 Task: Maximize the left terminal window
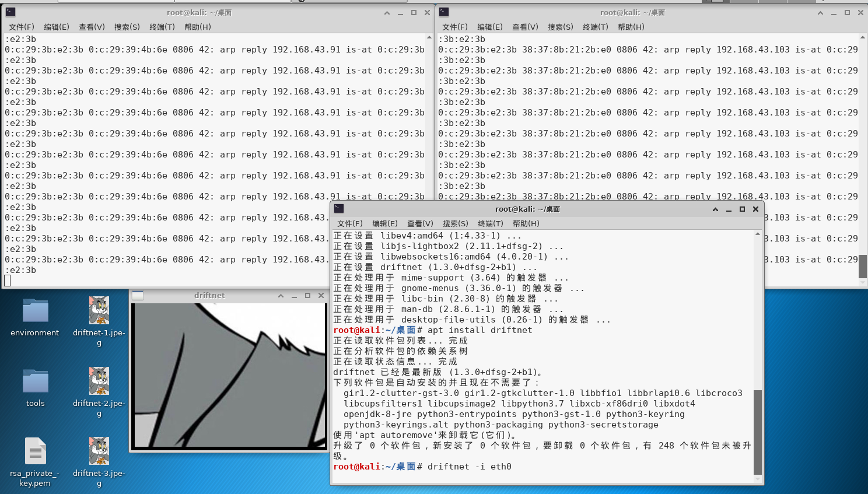pos(414,13)
